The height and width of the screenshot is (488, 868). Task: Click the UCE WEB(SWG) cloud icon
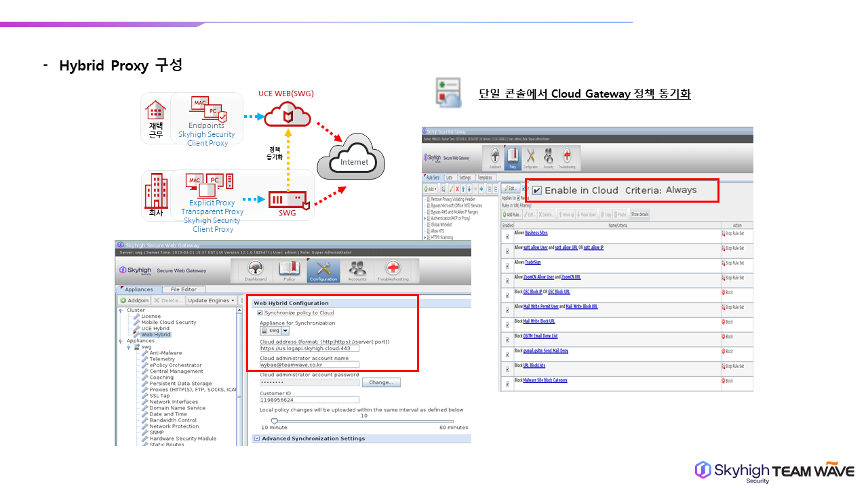287,115
